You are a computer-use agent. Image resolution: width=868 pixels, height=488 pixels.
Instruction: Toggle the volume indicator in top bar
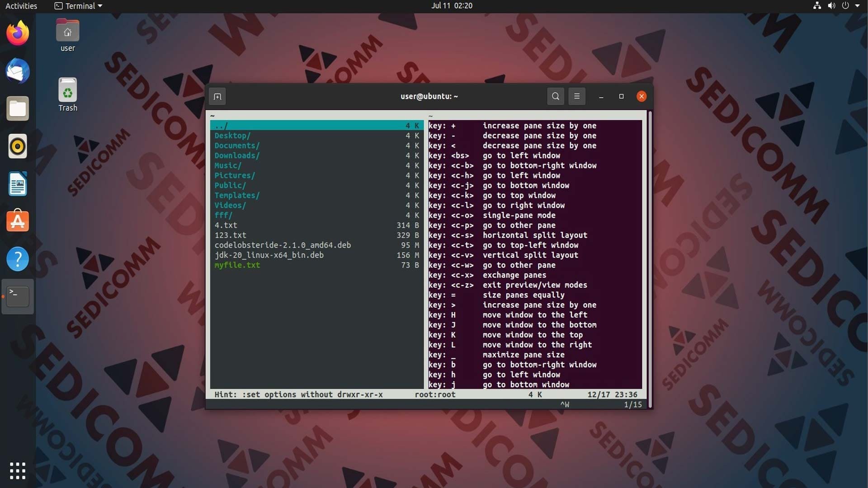click(x=831, y=6)
